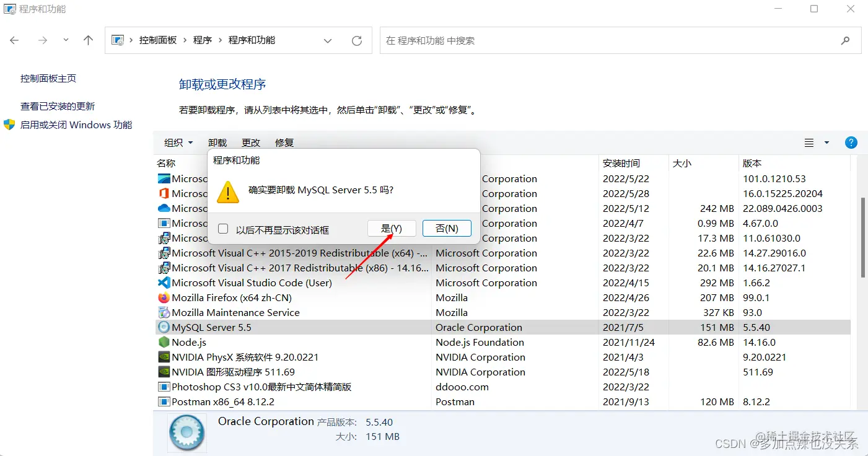This screenshot has width=868, height=456.
Task: Click Microsoft Edge icon in version 101.0.1210.53 row
Action: click(164, 178)
